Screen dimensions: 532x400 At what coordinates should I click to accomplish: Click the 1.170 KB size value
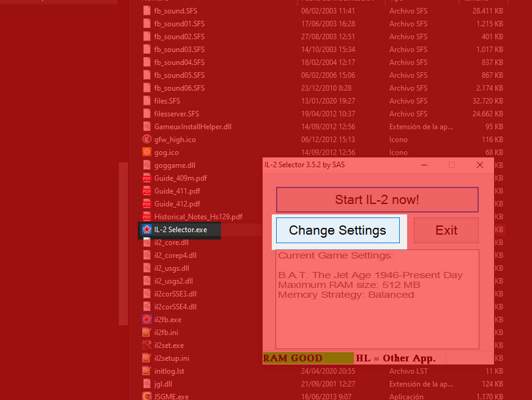(x=490, y=396)
